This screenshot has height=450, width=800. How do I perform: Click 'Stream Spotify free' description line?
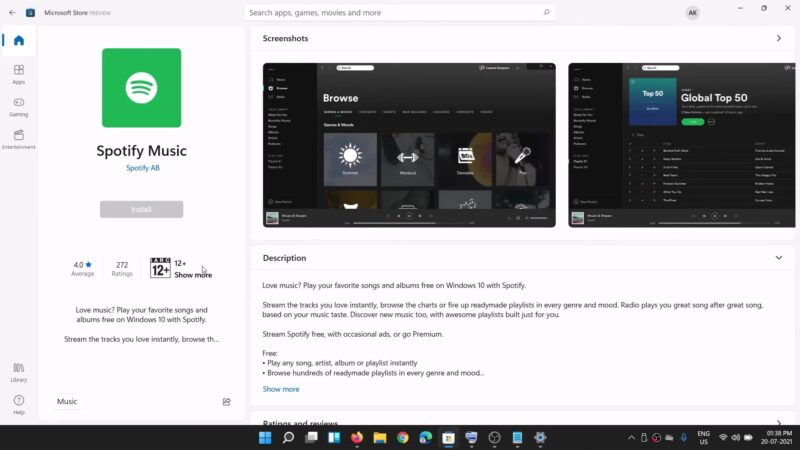tap(353, 334)
